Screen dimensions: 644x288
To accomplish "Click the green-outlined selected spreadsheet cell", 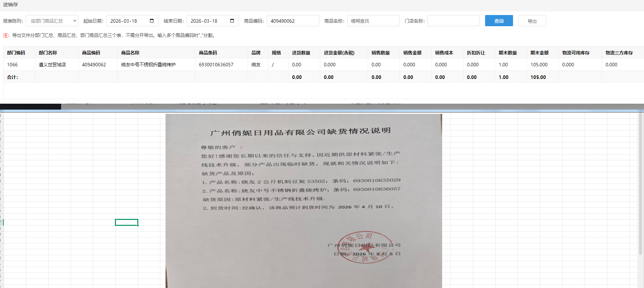I will click(126, 222).
